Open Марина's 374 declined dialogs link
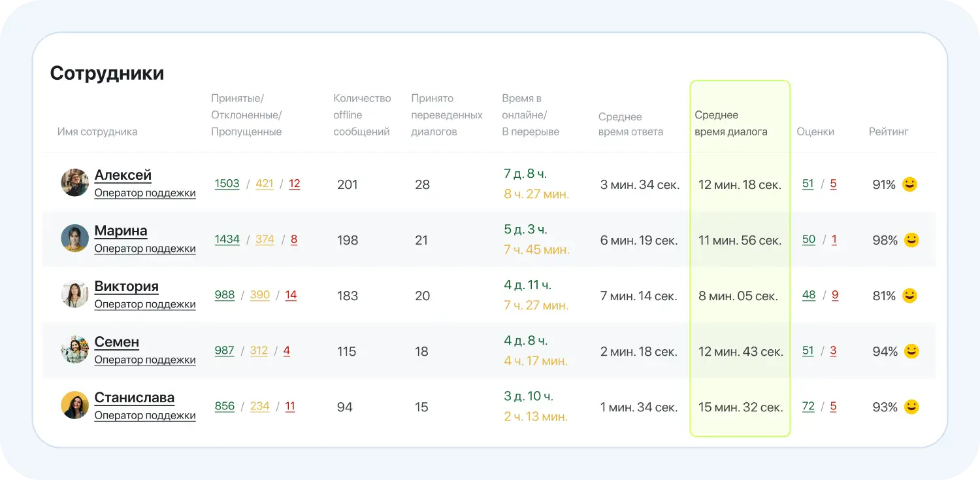The image size is (980, 480). (x=265, y=239)
